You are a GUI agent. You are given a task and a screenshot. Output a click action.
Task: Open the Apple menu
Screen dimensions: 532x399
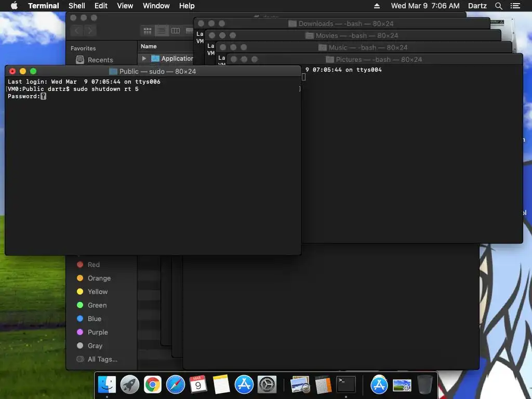[x=14, y=6]
